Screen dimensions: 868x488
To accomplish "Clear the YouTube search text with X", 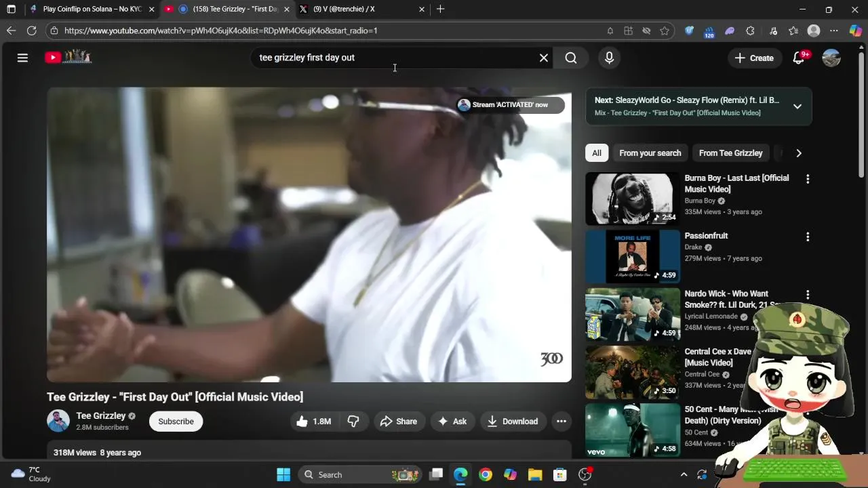I will pos(543,58).
